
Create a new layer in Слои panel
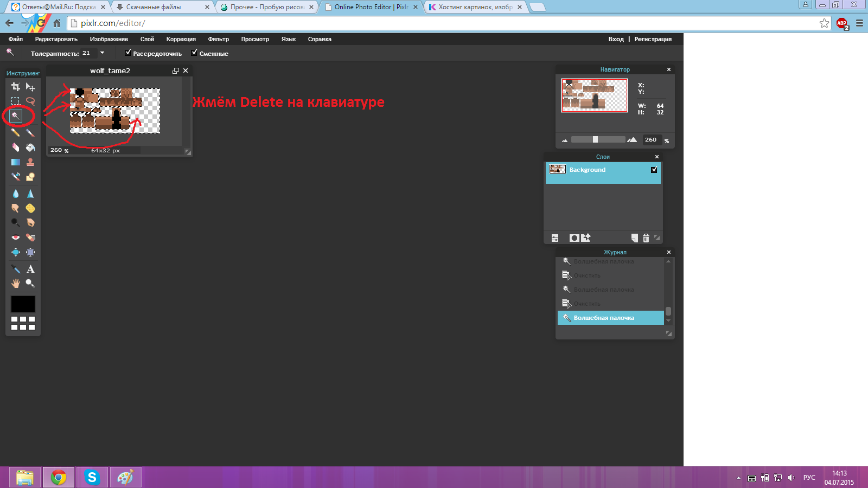coord(635,238)
